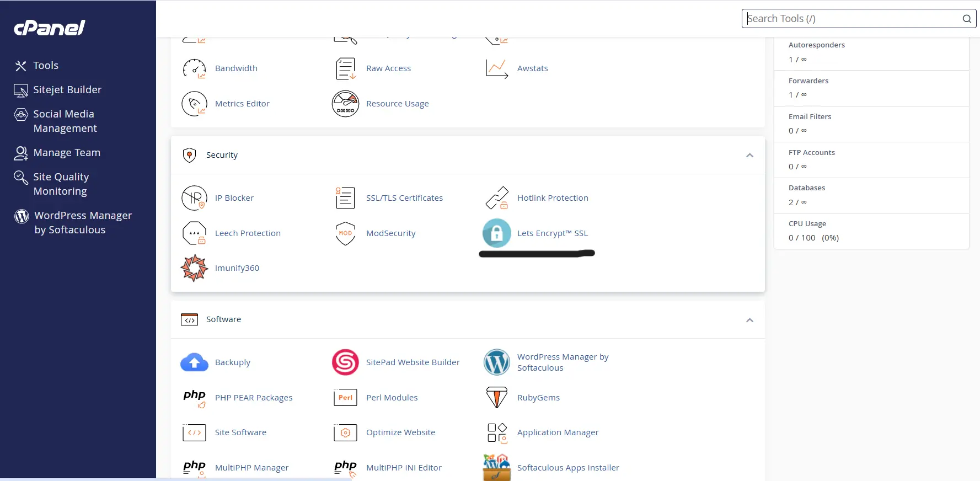Open the Awstats link
Viewport: 980px width, 481px height.
[532, 68]
